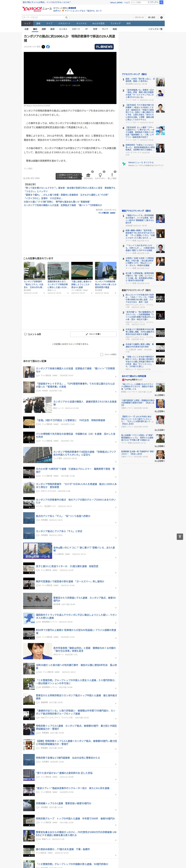Click the Yahoo! JAPAN logo
The image size is (186, 868).
(32, 9)
